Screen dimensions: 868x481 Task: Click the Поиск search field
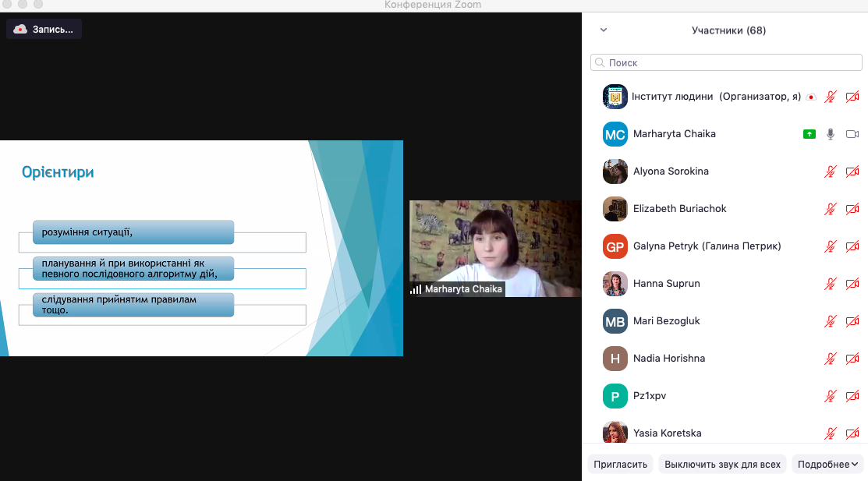[729, 62]
